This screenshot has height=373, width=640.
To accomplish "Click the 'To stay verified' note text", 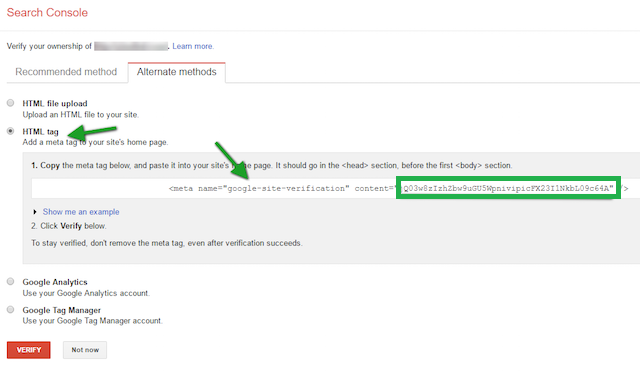I will (x=167, y=243).
